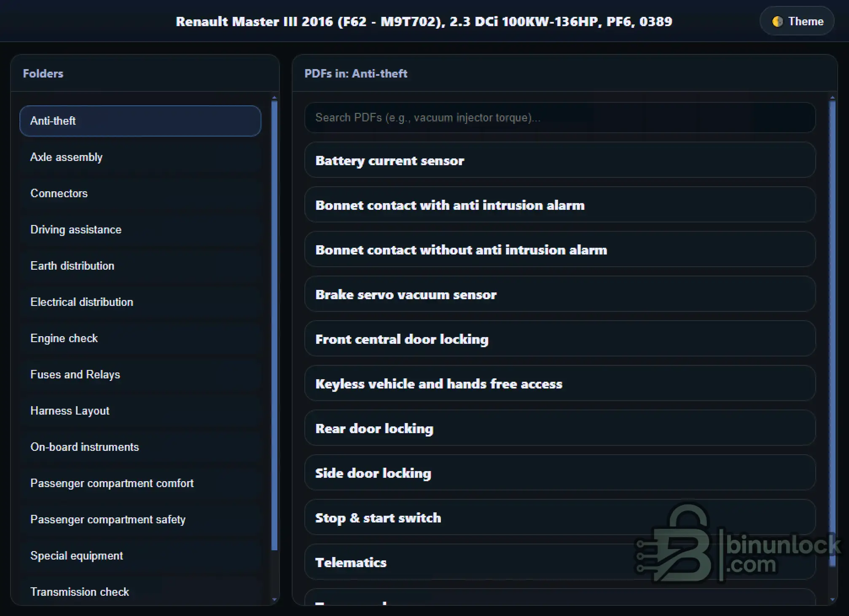
Task: Select the Transmission check folder
Action: click(x=140, y=592)
